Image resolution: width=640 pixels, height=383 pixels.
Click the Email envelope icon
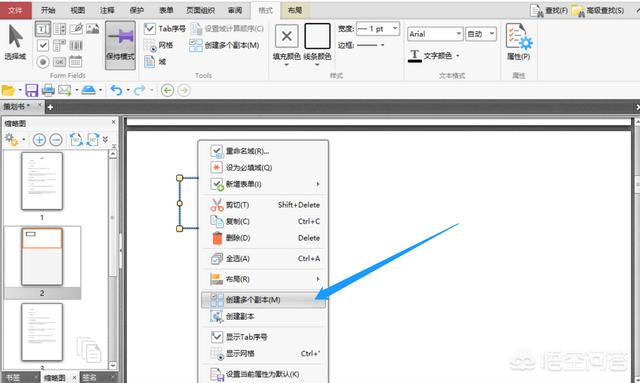pyautogui.click(x=64, y=90)
